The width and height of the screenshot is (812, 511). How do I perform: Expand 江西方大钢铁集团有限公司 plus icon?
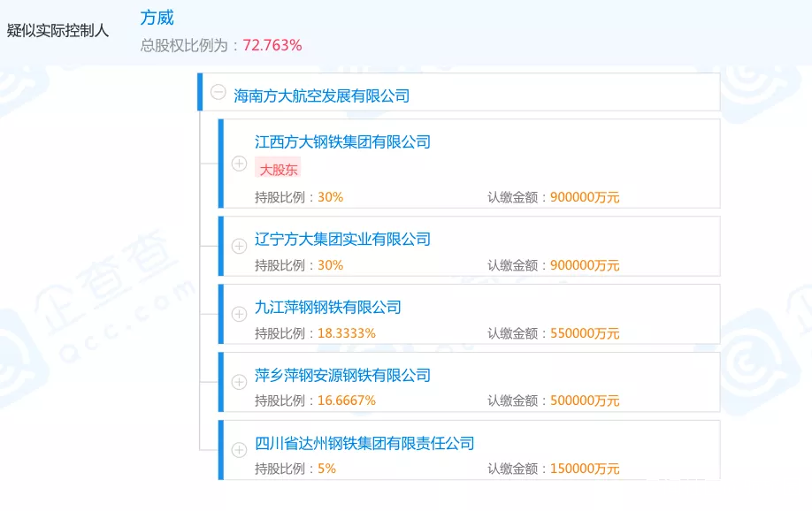click(239, 164)
